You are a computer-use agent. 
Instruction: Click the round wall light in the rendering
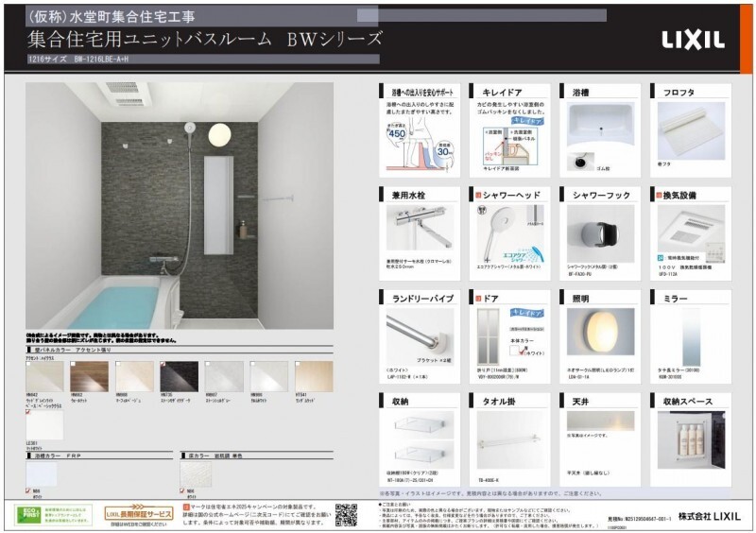point(219,134)
